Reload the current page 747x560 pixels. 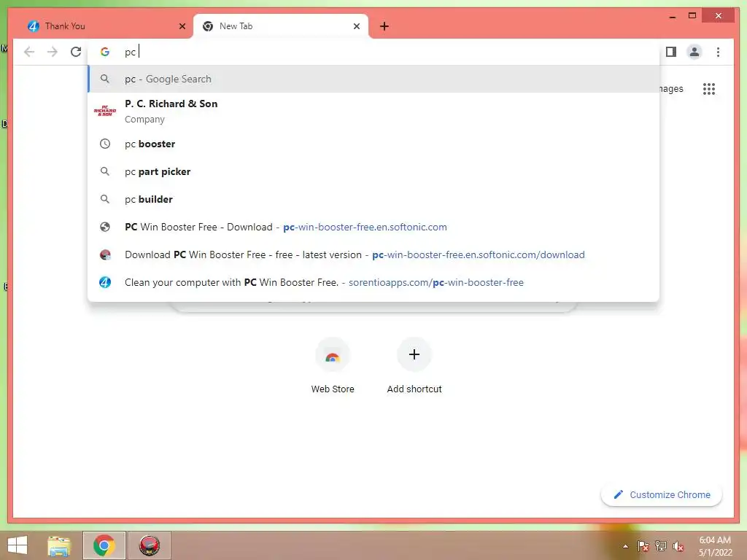(76, 52)
